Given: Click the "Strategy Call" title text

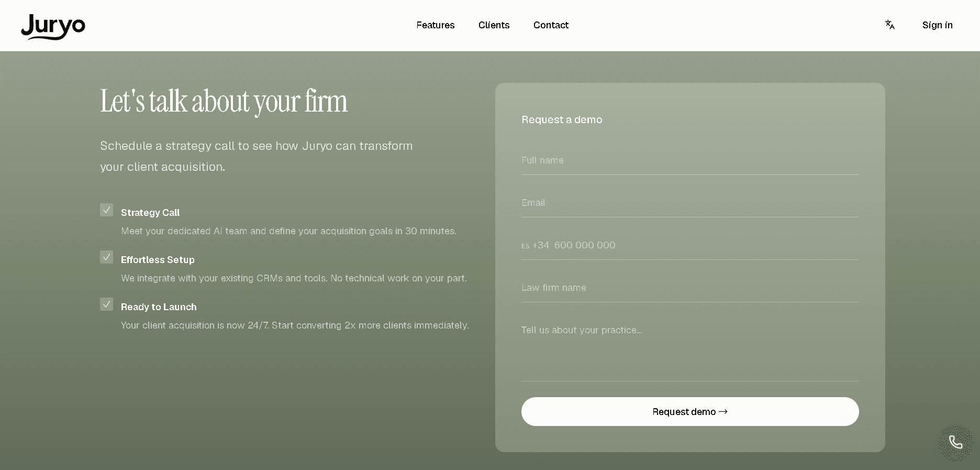Looking at the screenshot, I should [x=150, y=212].
